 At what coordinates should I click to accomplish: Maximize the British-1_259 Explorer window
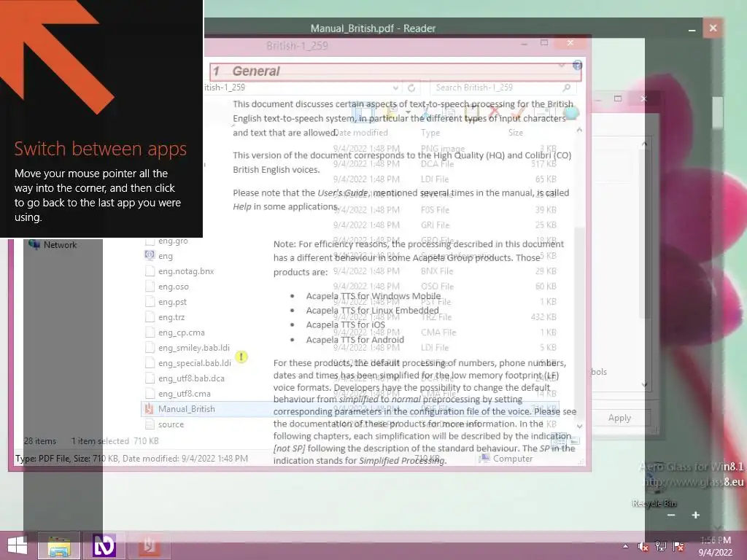[544, 43]
